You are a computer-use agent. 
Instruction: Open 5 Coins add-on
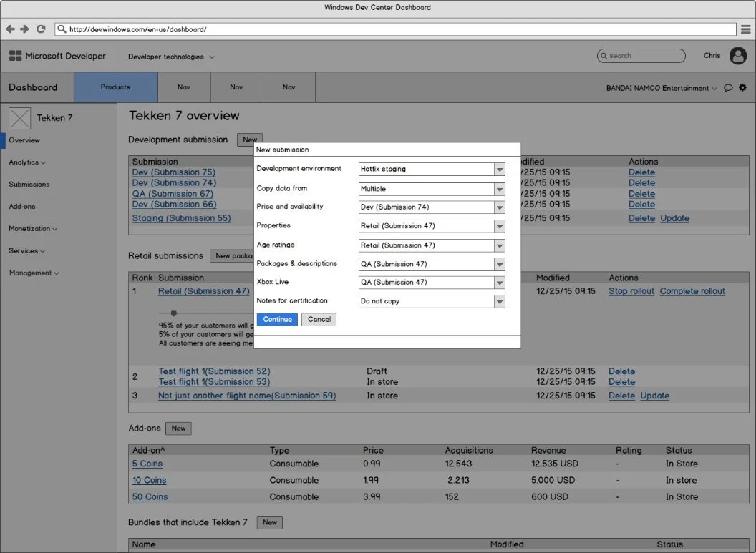(147, 464)
